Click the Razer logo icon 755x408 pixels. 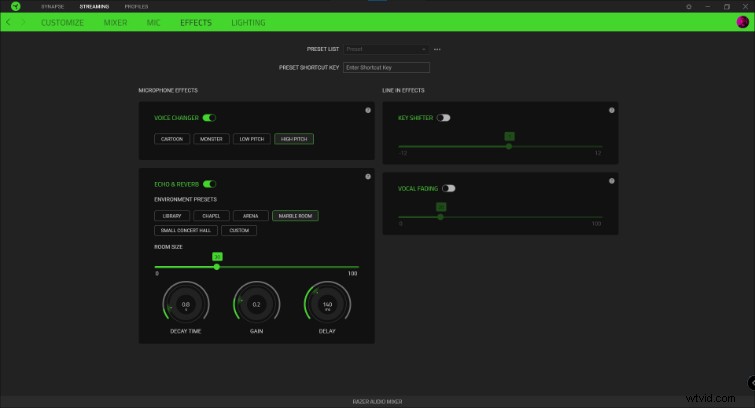click(x=15, y=6)
